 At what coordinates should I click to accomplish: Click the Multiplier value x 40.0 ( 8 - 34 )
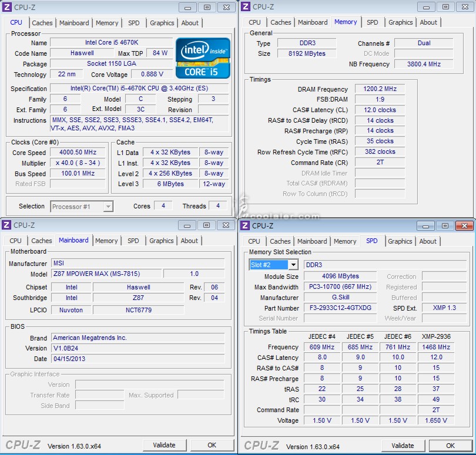click(x=78, y=163)
